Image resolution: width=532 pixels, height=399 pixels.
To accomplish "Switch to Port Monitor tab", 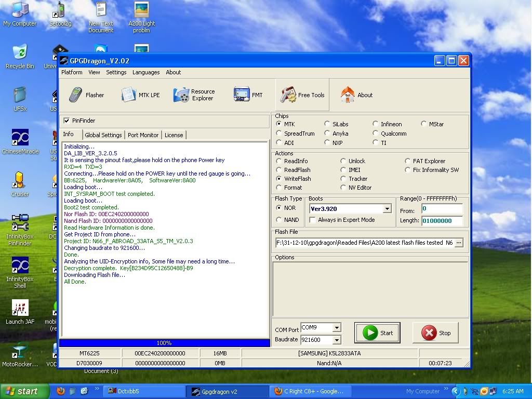I will 143,135.
